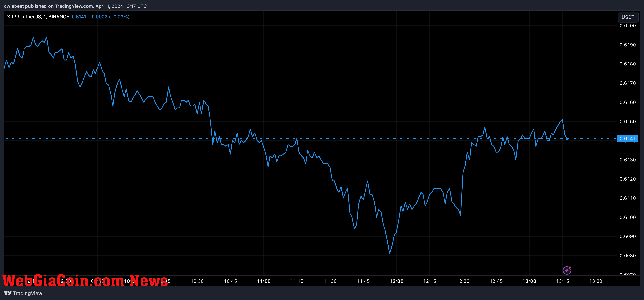Click the 11:15 time axis label
This screenshot has width=644, height=300.
tap(297, 281)
